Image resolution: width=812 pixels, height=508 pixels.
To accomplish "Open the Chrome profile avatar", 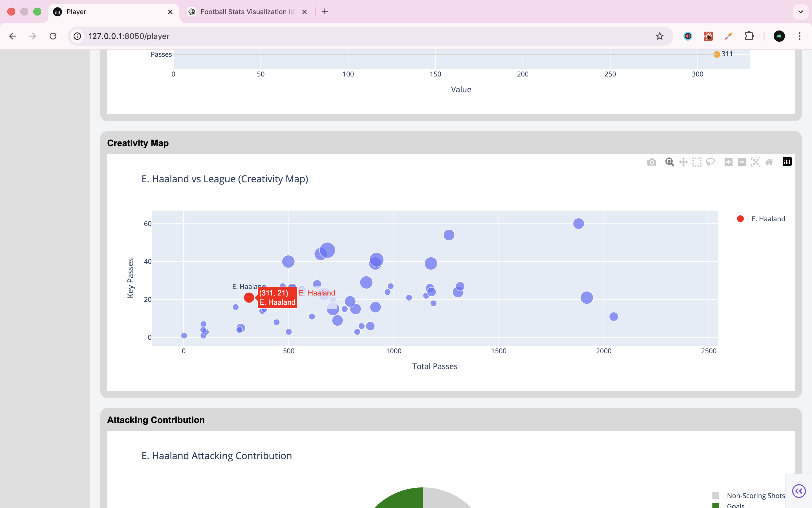I will point(779,36).
